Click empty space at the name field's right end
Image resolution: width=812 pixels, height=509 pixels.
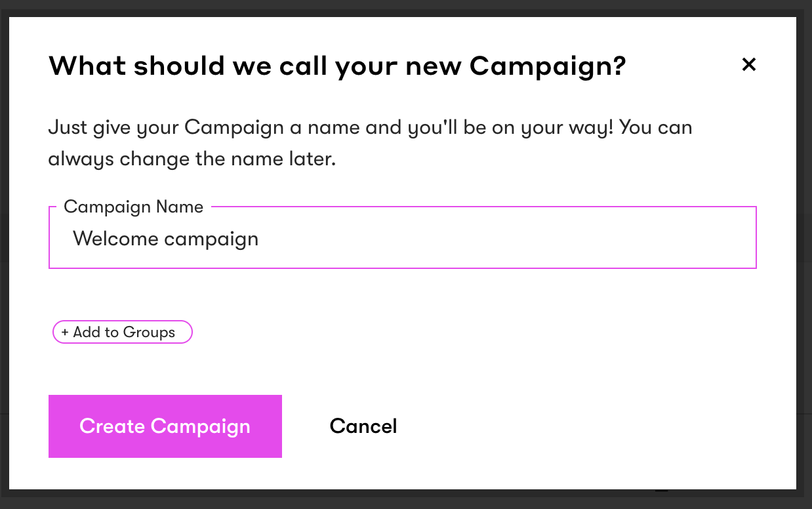coord(721,239)
